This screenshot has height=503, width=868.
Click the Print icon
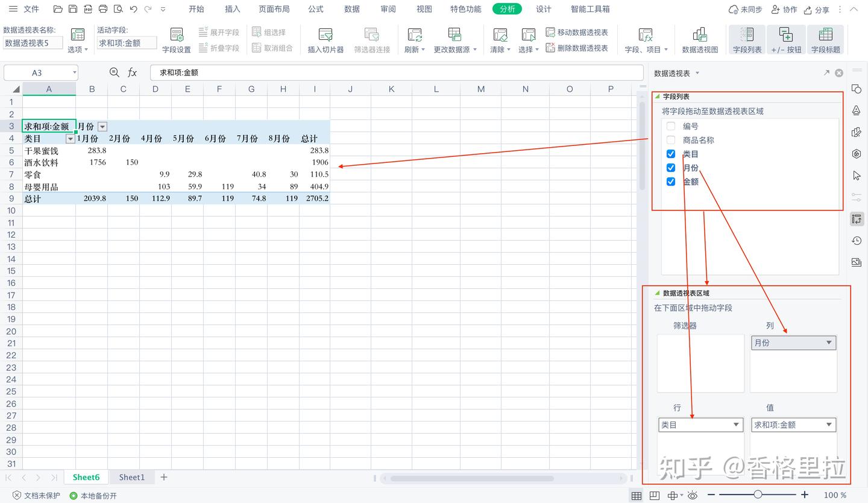click(x=103, y=9)
